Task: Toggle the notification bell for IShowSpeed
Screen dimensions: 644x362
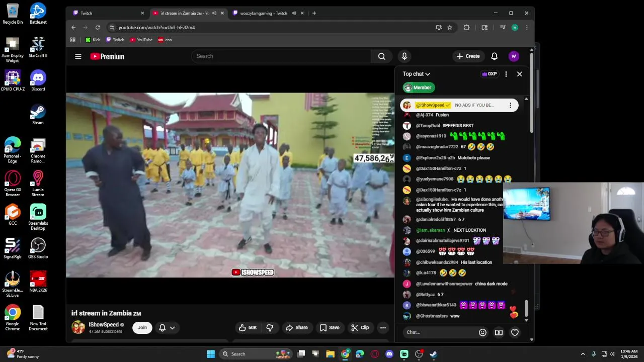Action: click(162, 328)
